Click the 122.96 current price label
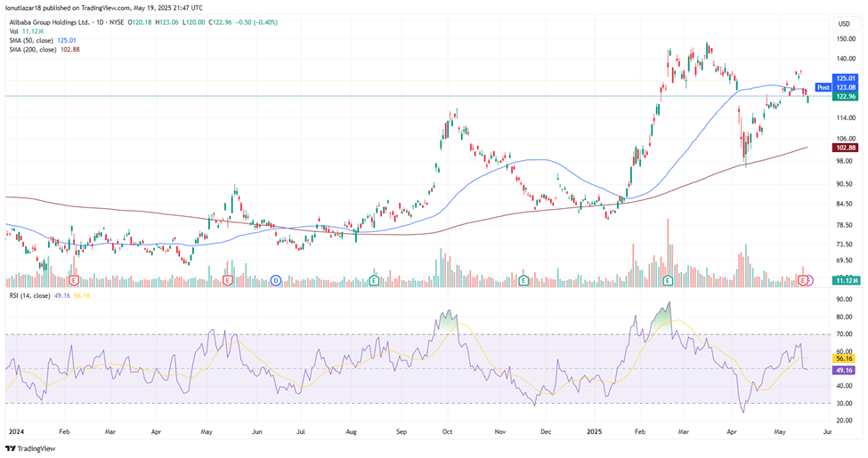 [x=846, y=96]
